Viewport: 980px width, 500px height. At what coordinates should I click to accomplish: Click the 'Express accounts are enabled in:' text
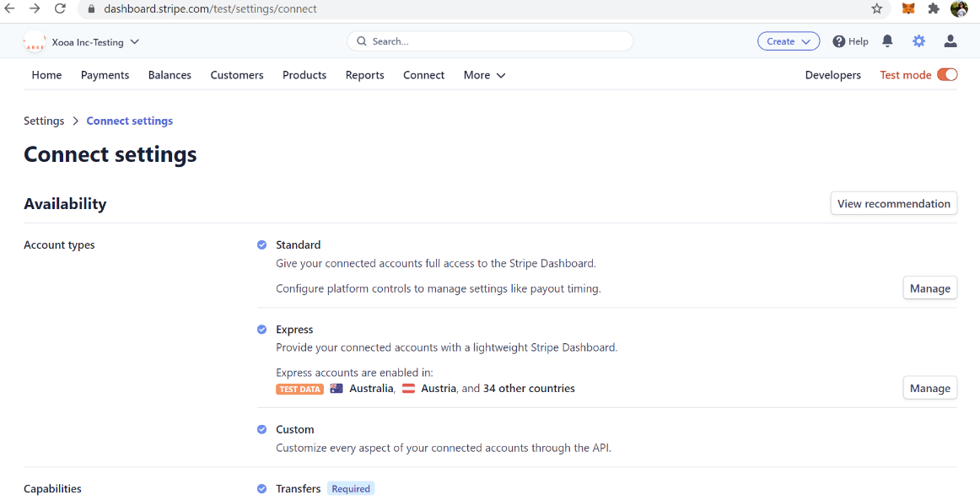pyautogui.click(x=354, y=373)
